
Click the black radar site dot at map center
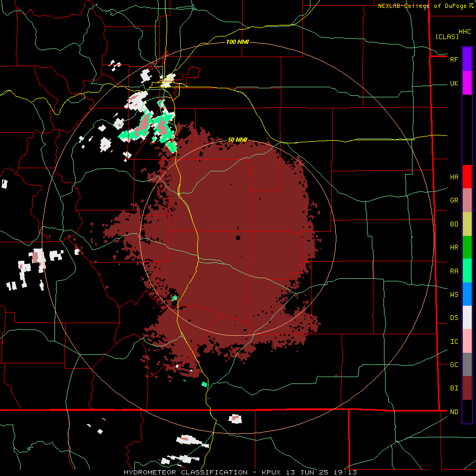tap(238, 237)
